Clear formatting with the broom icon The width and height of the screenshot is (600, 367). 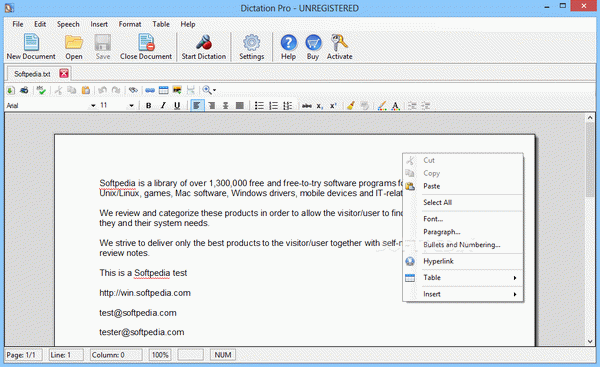[351, 106]
